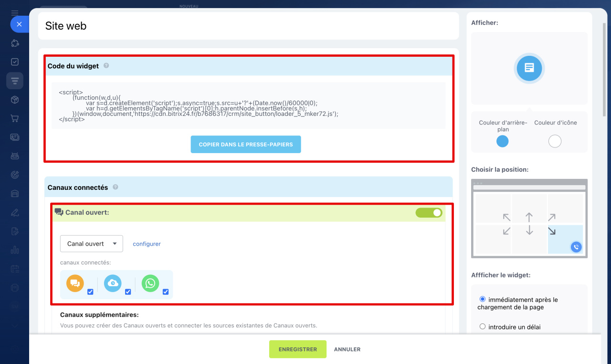Select 'introduire un délai' radio option

(483, 327)
